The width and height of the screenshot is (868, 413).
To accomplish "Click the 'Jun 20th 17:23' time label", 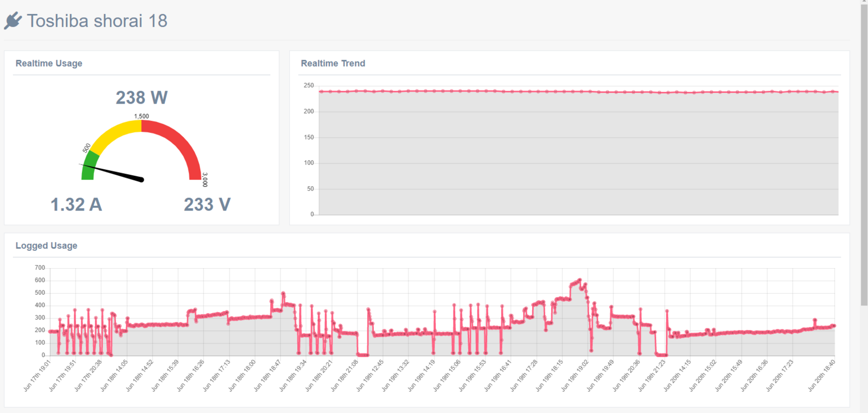I will tap(780, 375).
